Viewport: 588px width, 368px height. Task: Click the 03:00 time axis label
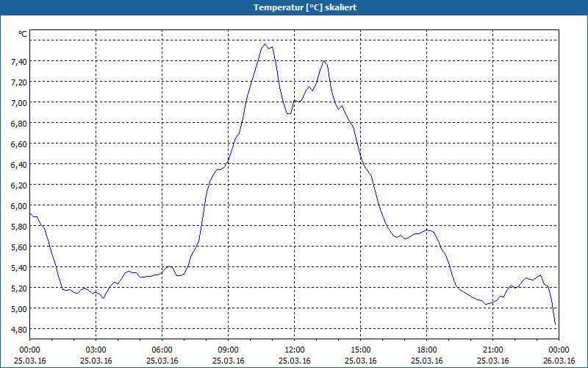[x=96, y=350]
